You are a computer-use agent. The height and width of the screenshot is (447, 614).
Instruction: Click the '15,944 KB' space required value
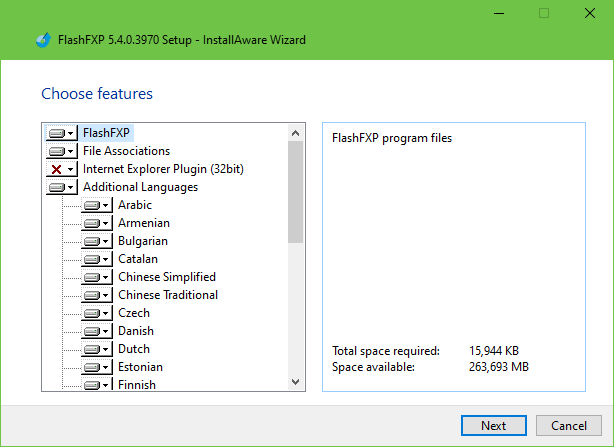coord(494,351)
